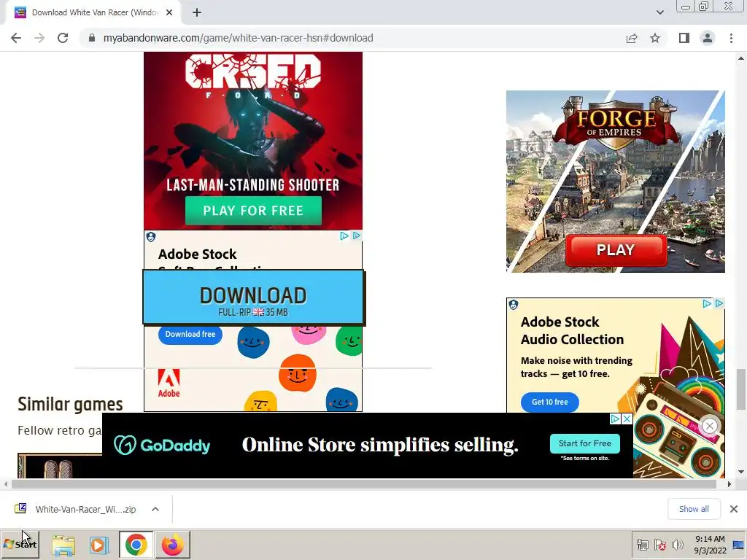Click the similar game thumbnail
747x560 pixels.
[x=60, y=466]
